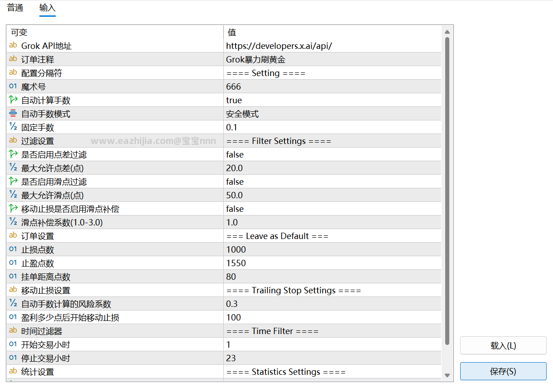Image resolution: width=553 pixels, height=392 pixels.
Task: Select the 止盈点数 parameter name
Action: tap(38, 263)
